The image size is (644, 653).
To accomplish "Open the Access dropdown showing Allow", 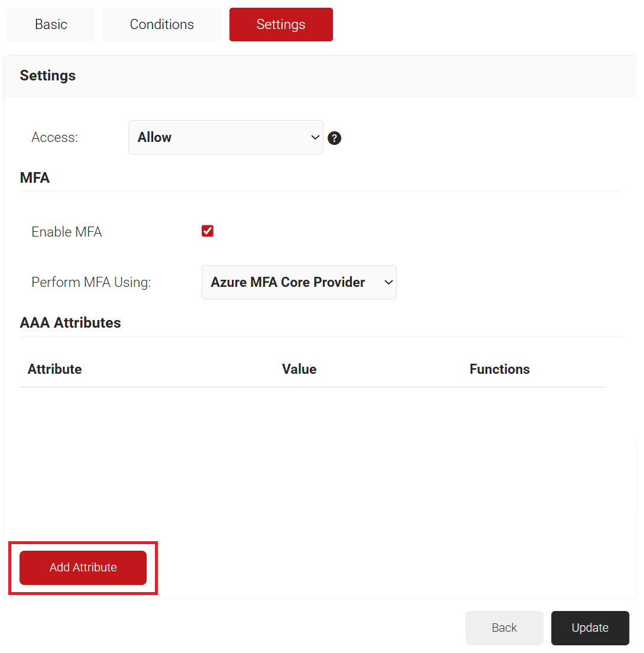I will (x=225, y=137).
